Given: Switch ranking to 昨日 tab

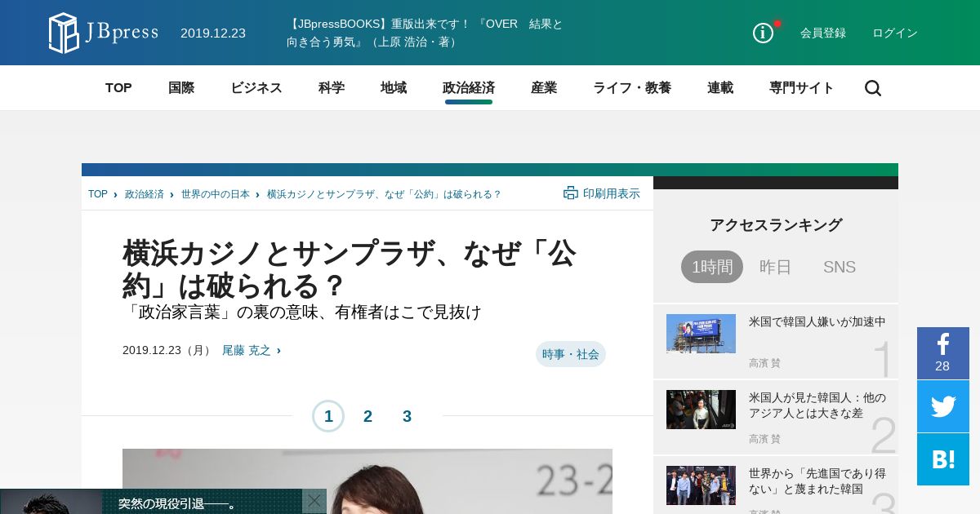Looking at the screenshot, I should (776, 267).
